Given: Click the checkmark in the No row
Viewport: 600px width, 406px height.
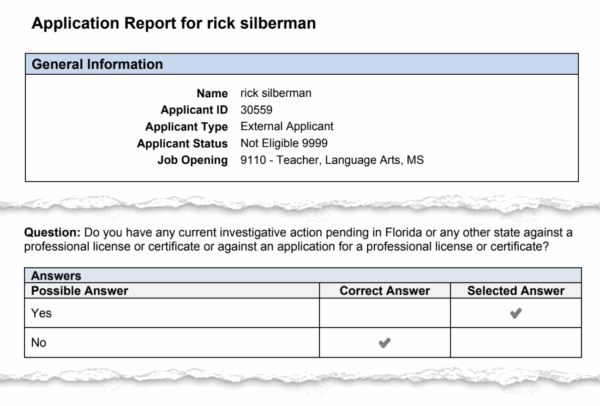Looking at the screenshot, I should point(385,343).
